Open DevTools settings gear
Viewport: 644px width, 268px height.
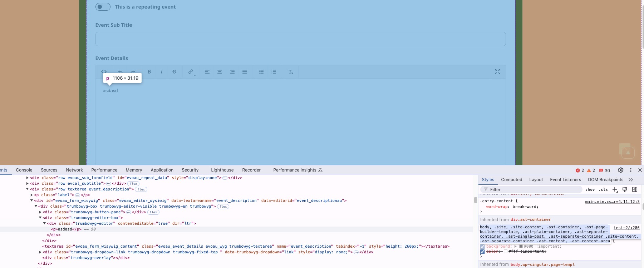621,170
